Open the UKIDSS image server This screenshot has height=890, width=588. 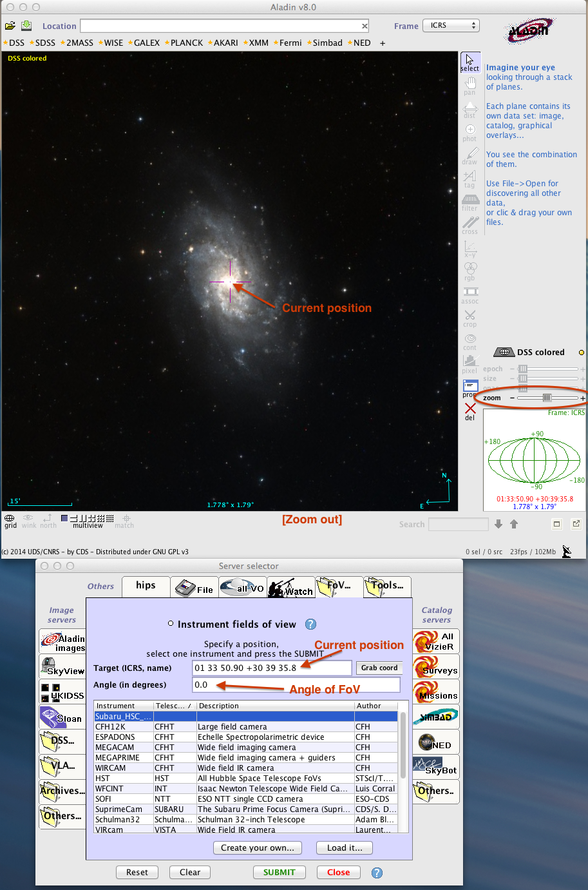[62, 692]
